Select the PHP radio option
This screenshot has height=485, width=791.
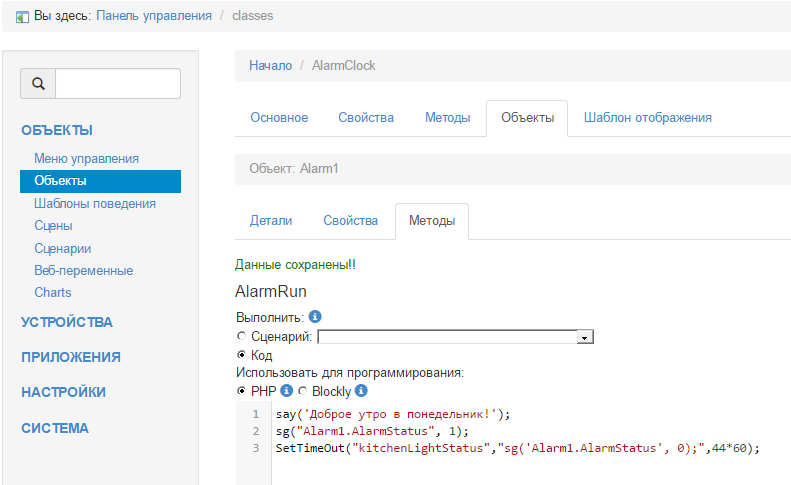coord(241,391)
